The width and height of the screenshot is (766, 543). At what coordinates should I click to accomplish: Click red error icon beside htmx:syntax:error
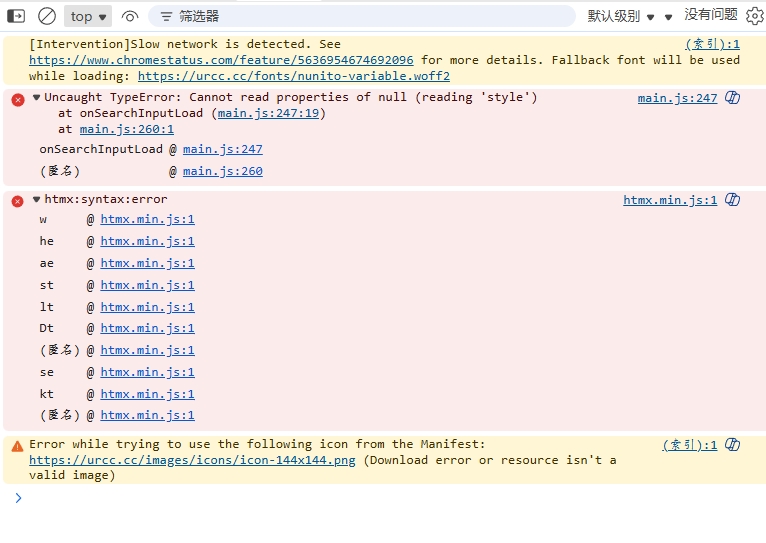[x=17, y=201]
